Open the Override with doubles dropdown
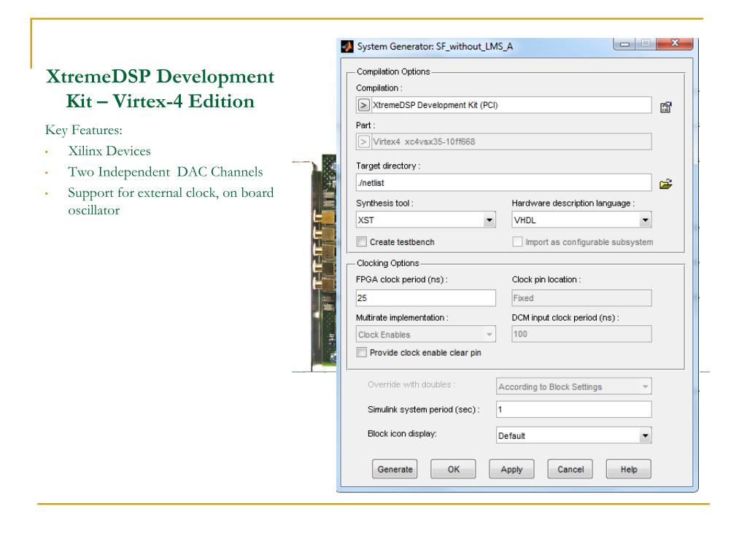Viewport: 747px width, 560px height. (x=645, y=386)
